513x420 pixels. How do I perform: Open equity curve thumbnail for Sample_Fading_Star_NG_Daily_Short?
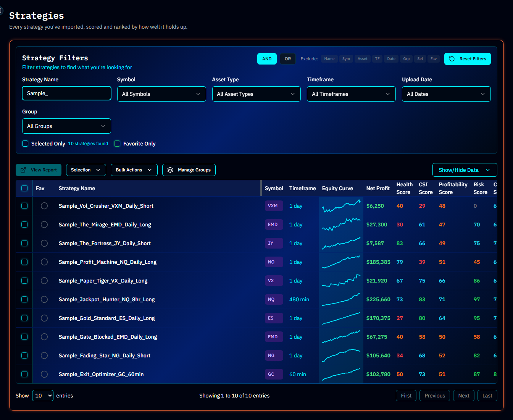(341, 355)
